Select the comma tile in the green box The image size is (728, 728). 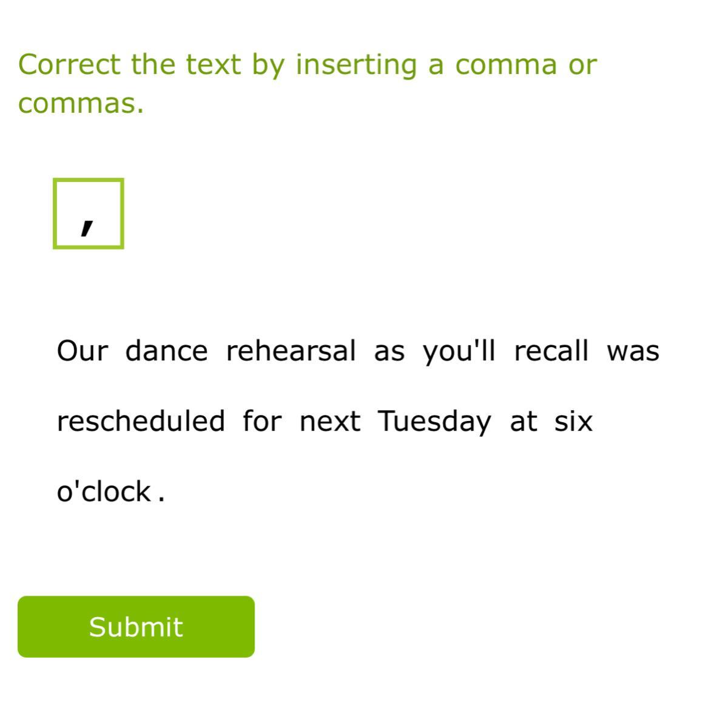89,214
